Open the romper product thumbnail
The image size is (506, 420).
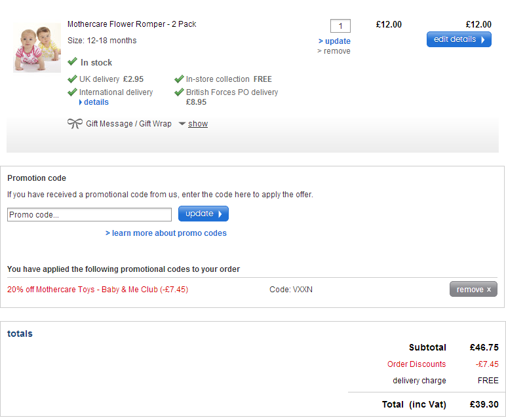coord(37,48)
